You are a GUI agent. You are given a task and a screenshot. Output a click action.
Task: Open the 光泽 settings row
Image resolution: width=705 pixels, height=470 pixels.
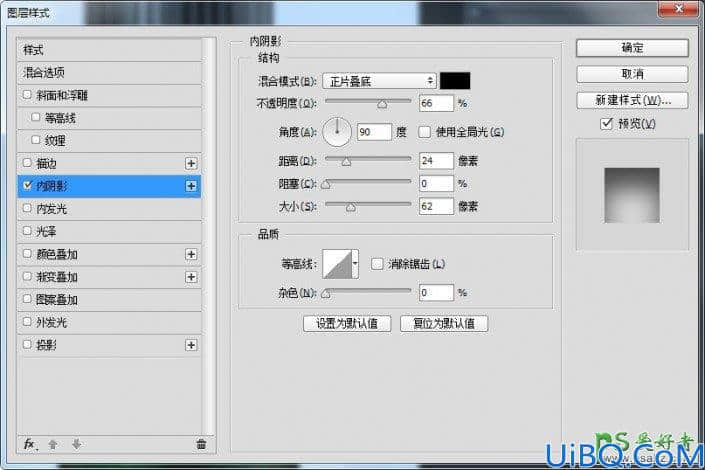click(x=109, y=231)
